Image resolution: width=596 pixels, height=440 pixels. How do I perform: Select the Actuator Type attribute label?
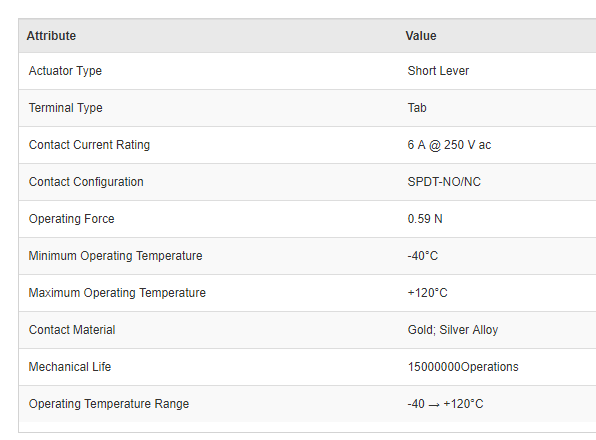[x=65, y=71]
